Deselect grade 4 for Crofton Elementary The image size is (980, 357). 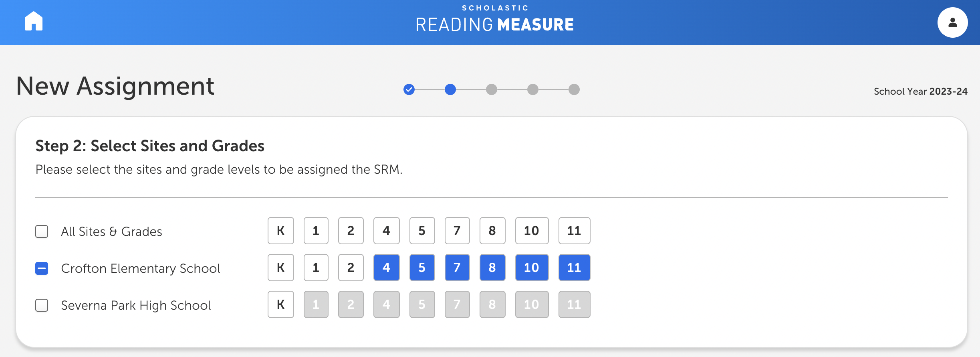pyautogui.click(x=387, y=268)
